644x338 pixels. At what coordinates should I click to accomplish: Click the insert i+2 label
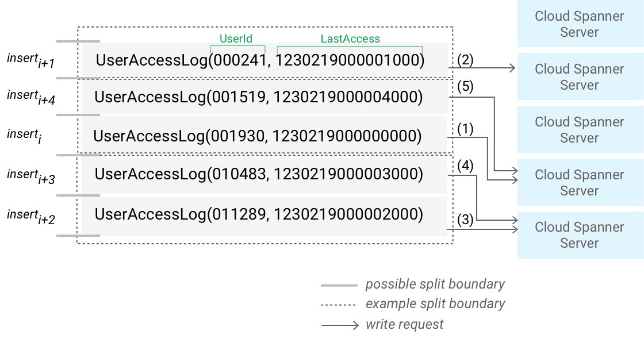[x=30, y=216]
